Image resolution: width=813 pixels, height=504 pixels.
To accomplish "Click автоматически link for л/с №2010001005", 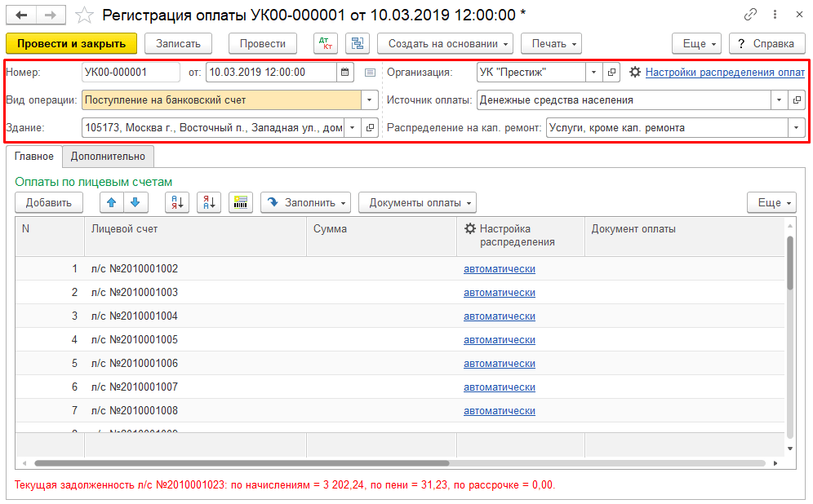I will point(500,340).
